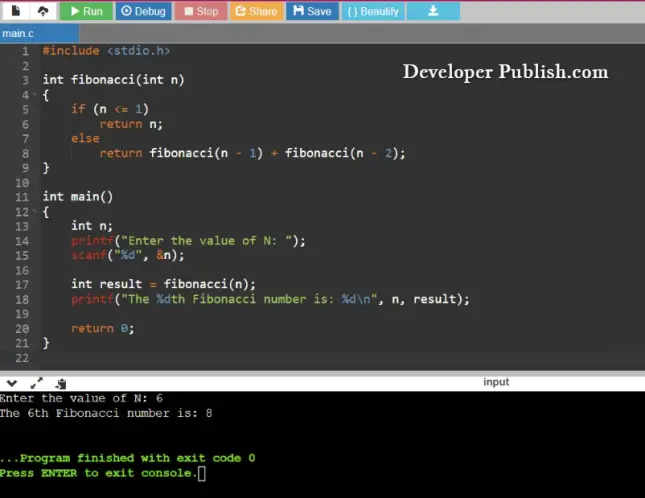645x498 pixels.
Task: Click the Upload File cloud icon
Action: tap(42, 11)
